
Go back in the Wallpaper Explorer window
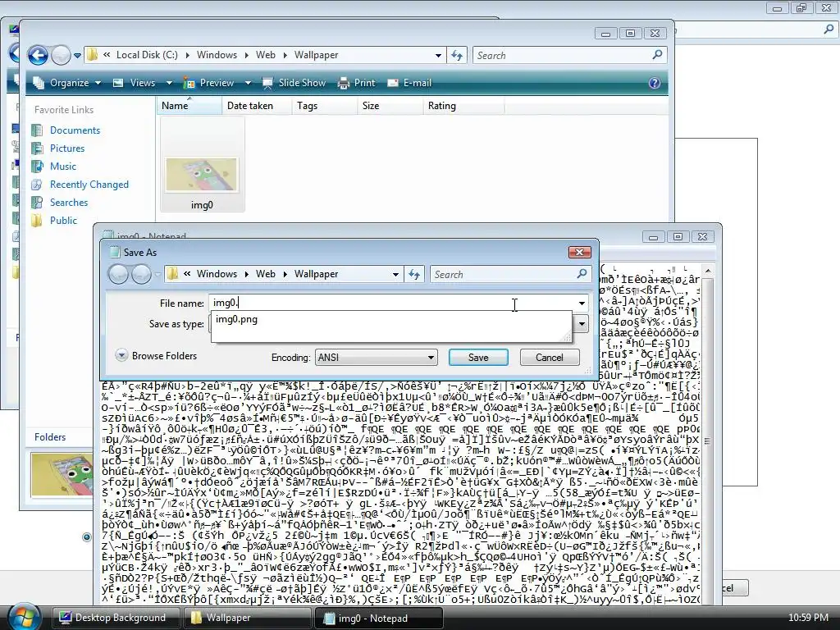38,55
